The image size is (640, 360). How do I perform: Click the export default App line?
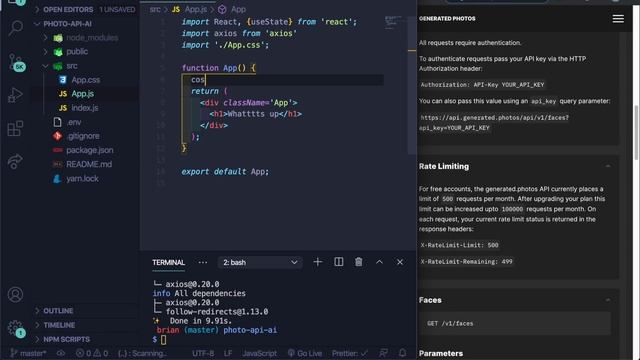click(x=225, y=172)
